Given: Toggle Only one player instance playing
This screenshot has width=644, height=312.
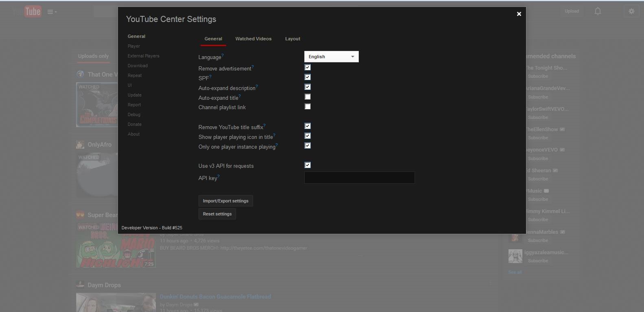Looking at the screenshot, I should click(x=308, y=145).
